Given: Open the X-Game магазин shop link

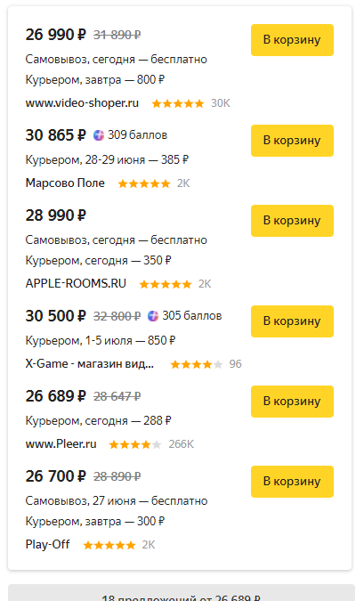Looking at the screenshot, I should pyautogui.click(x=89, y=364).
